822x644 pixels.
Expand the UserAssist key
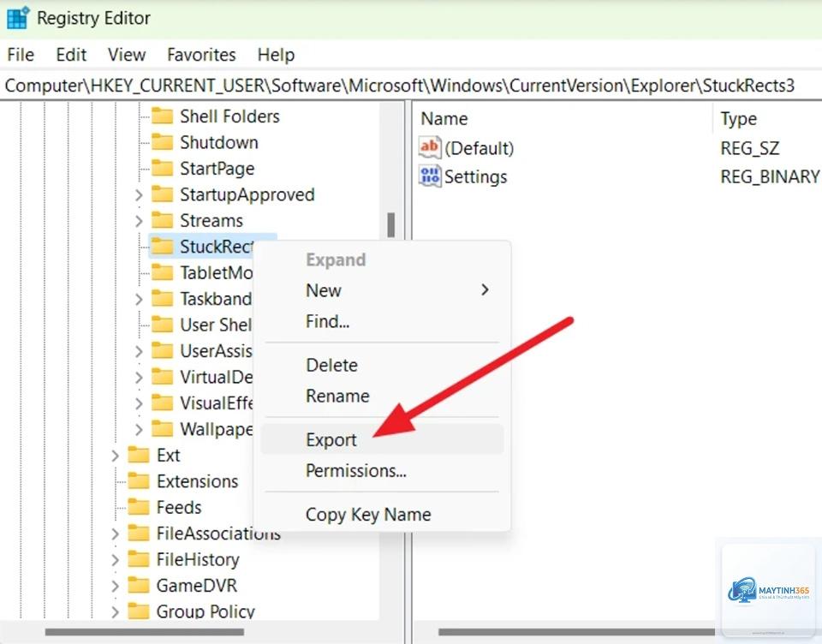[x=139, y=351]
